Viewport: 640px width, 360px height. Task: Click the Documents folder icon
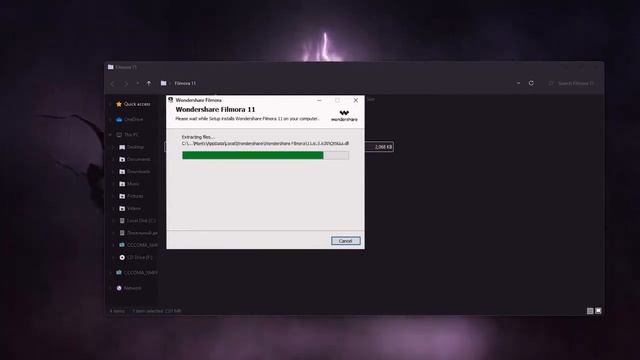click(x=122, y=159)
